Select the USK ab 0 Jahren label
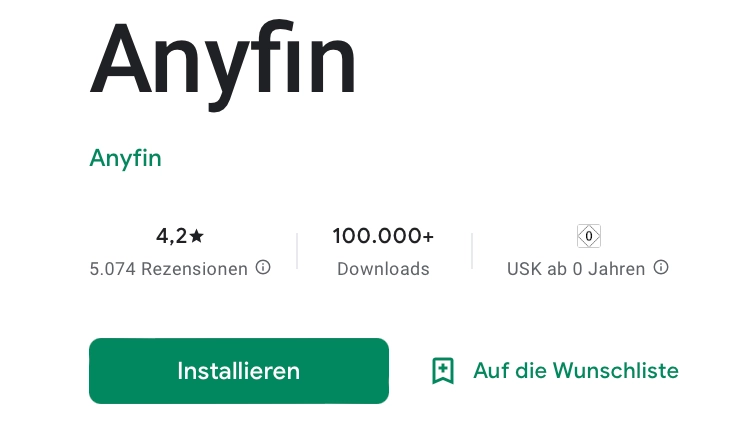Viewport: 740px width, 424px height. pyautogui.click(x=576, y=269)
